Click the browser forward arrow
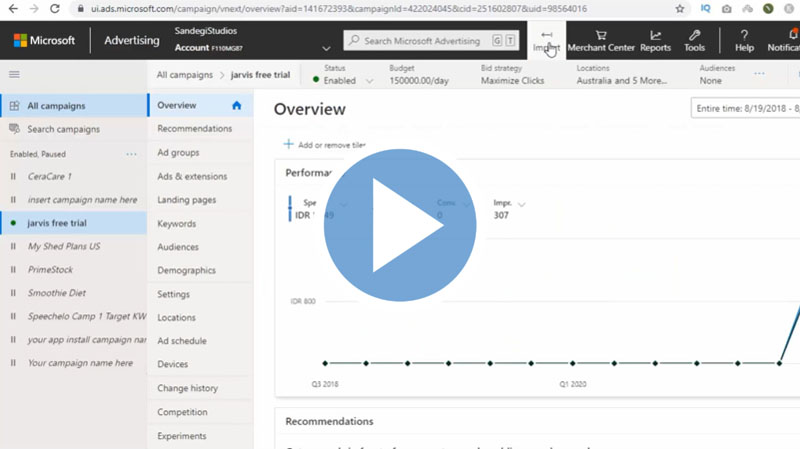The height and width of the screenshot is (449, 800). [x=34, y=9]
